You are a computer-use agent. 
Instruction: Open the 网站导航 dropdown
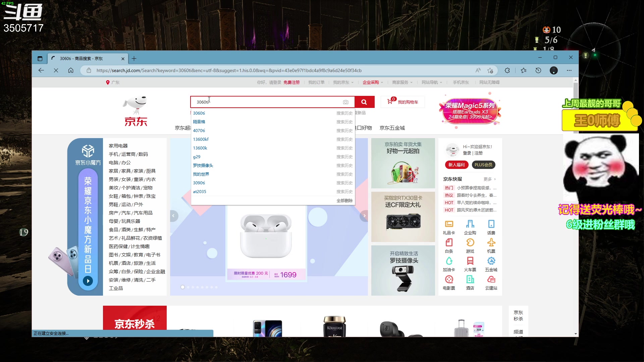click(x=430, y=82)
